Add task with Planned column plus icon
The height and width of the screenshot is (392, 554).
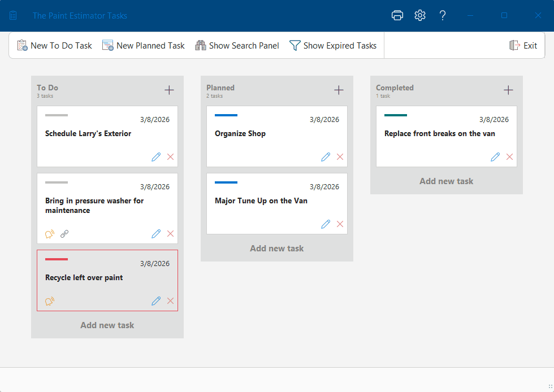click(339, 90)
